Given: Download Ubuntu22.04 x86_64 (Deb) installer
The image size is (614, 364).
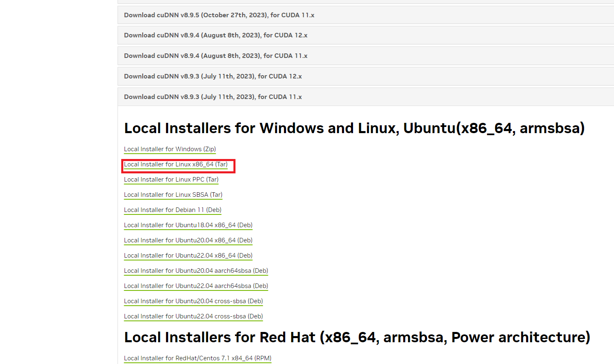Looking at the screenshot, I should (x=188, y=256).
